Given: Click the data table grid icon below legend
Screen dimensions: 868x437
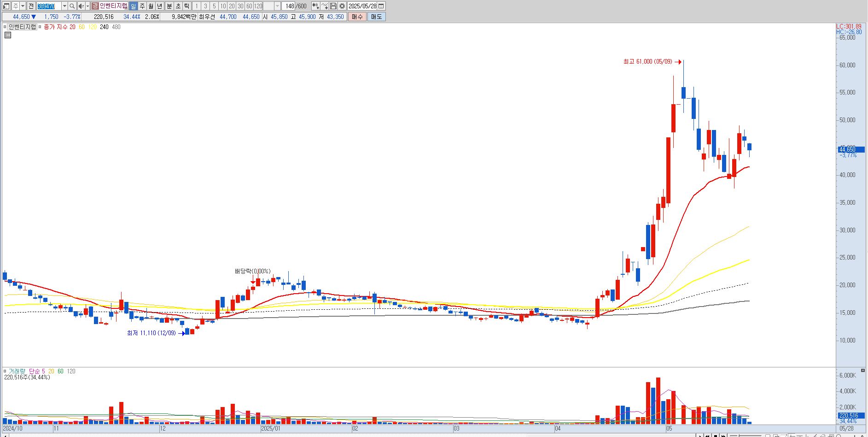Looking at the screenshot, I should point(7,35).
